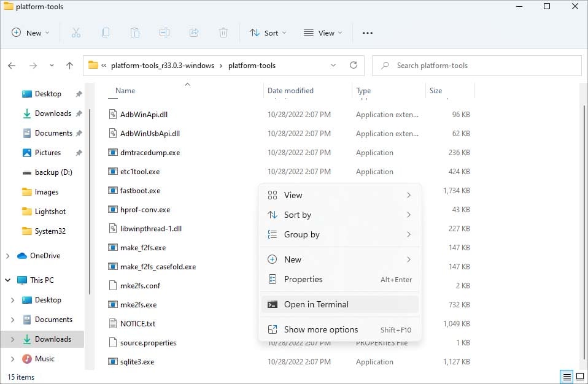Open Sort by submenu in context menu
The image size is (588, 384).
click(x=340, y=215)
